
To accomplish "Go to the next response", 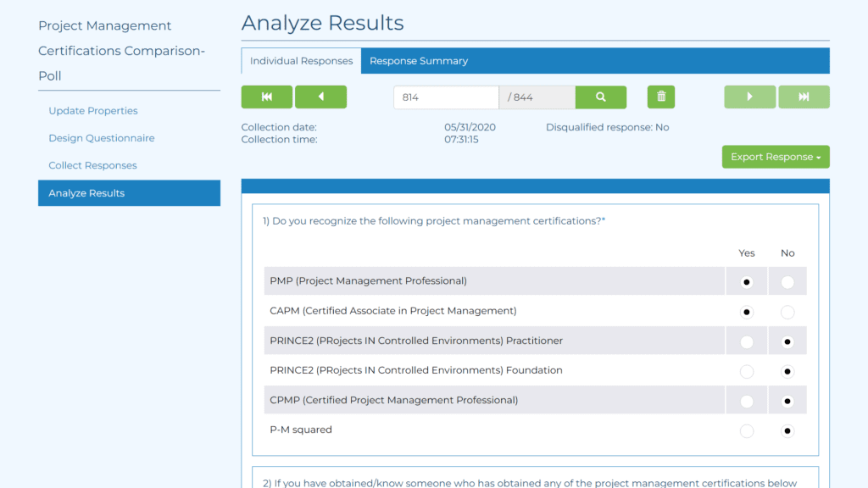I will (749, 97).
